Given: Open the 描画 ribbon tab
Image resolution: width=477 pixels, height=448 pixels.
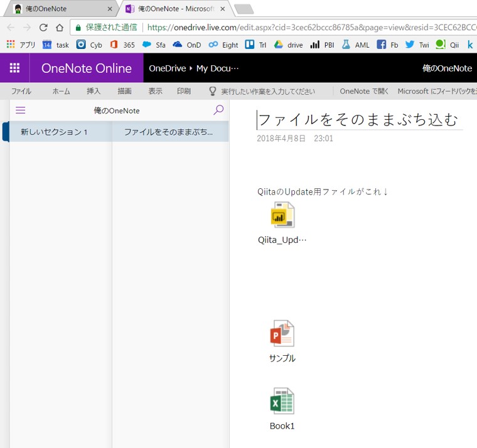Looking at the screenshot, I should (124, 91).
